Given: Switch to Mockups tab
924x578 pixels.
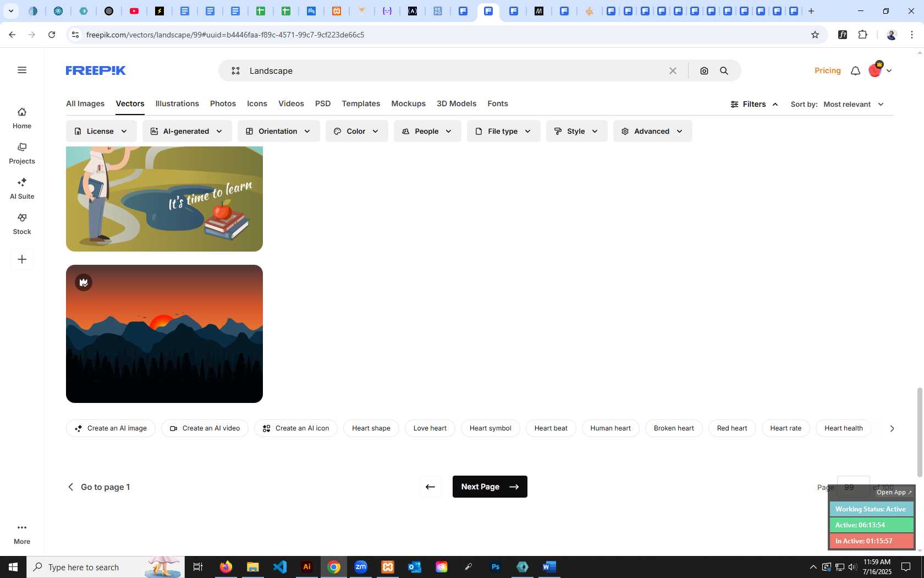Looking at the screenshot, I should [x=408, y=103].
